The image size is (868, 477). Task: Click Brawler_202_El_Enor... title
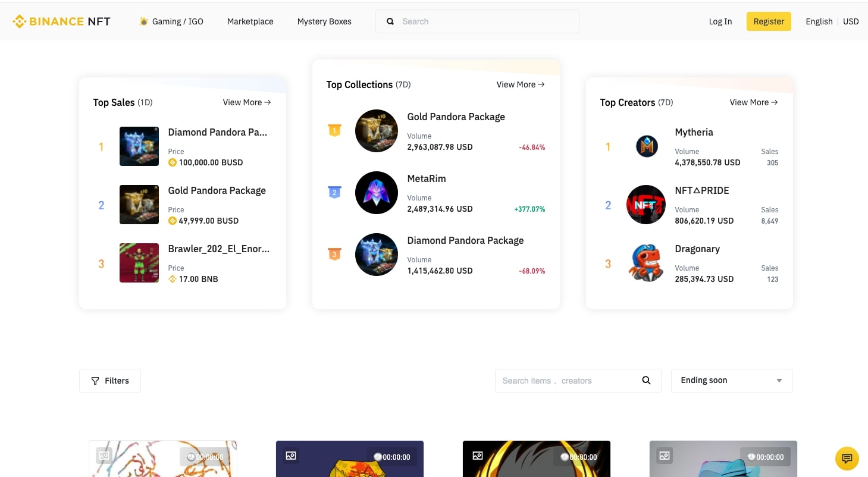tap(219, 249)
